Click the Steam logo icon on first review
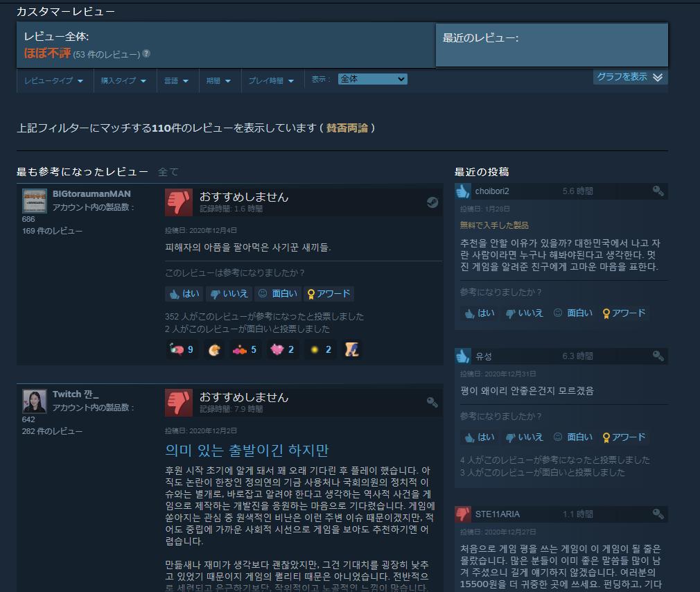Viewport: 700px width, 592px height. (x=432, y=202)
